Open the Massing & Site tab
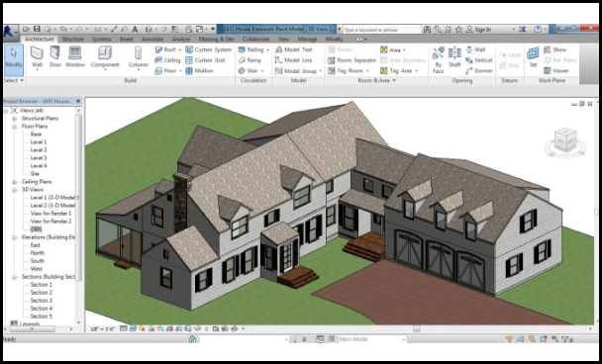 (x=216, y=40)
